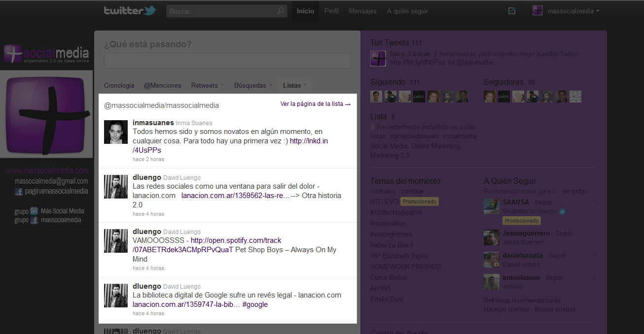Click www.massocialmedia.com in the sidebar
Image resolution: width=644 pixels, height=334 pixels.
(x=47, y=171)
